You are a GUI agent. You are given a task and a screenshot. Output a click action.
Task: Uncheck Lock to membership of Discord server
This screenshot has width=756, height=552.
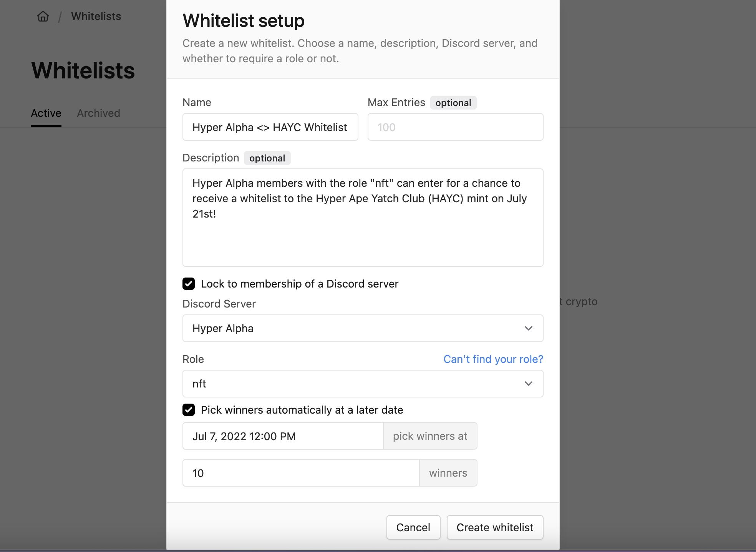point(189,284)
